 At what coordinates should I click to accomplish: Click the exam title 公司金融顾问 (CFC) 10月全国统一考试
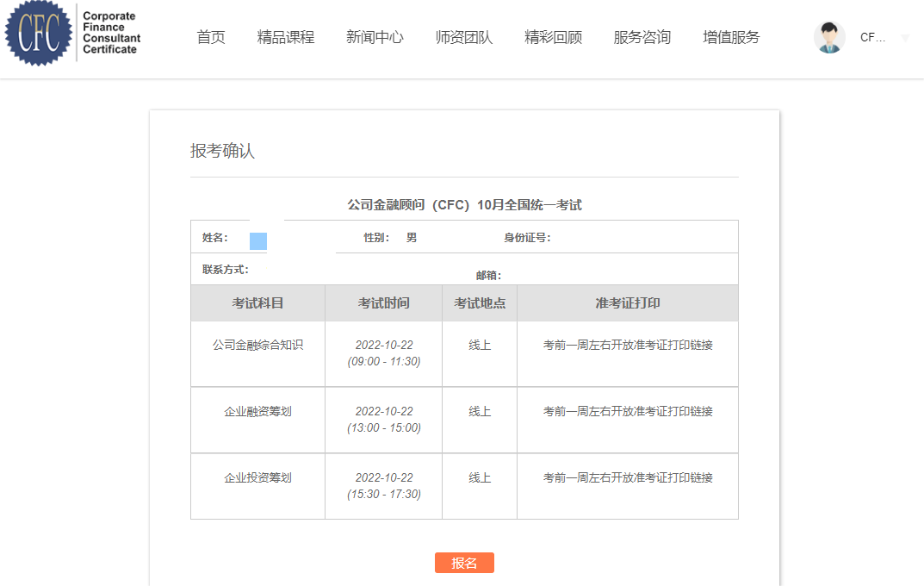tap(464, 204)
